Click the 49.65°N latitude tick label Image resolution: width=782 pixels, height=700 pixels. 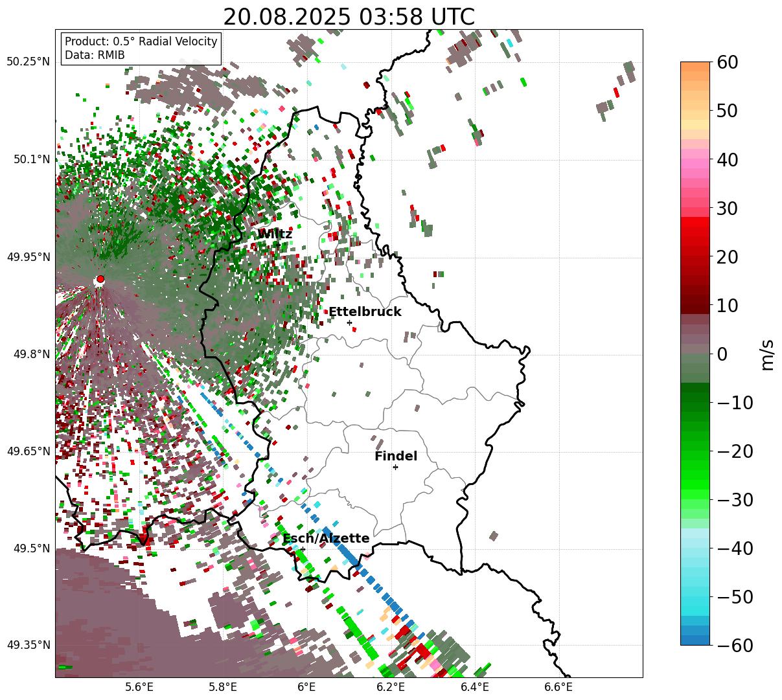[x=28, y=451]
